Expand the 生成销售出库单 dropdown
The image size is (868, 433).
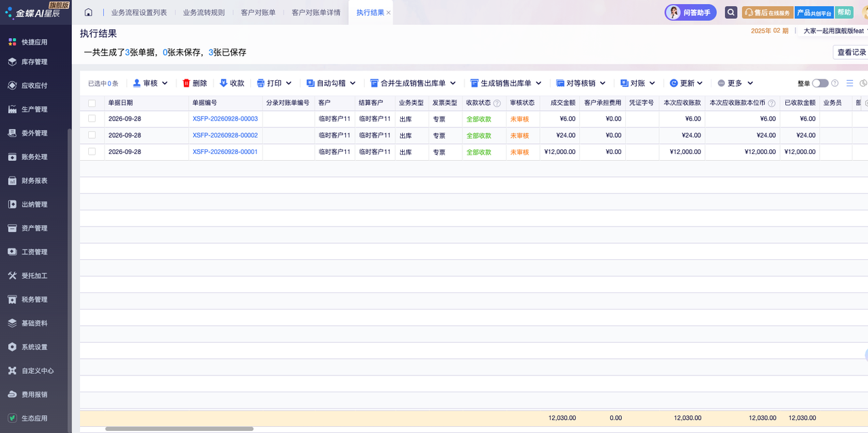pyautogui.click(x=538, y=83)
